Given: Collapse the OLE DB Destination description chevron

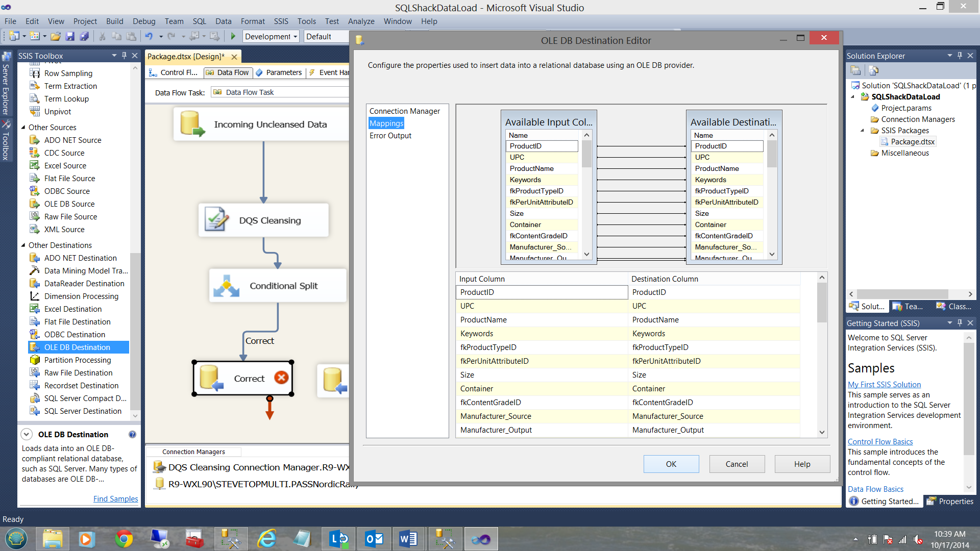Looking at the screenshot, I should coord(27,434).
